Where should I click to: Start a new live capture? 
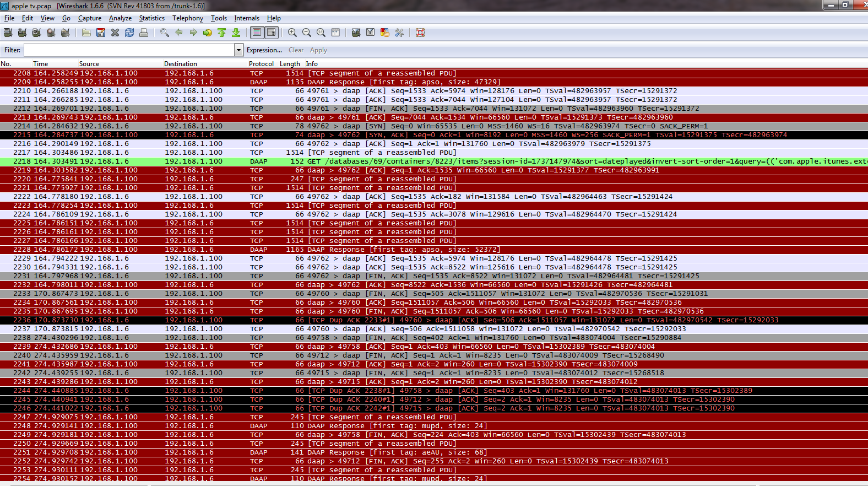tap(36, 33)
